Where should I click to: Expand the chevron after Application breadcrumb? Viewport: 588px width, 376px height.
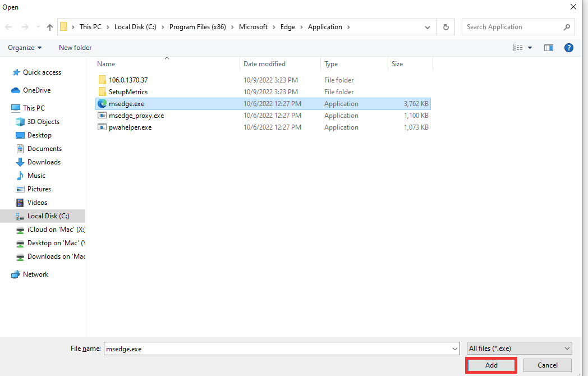(x=349, y=27)
